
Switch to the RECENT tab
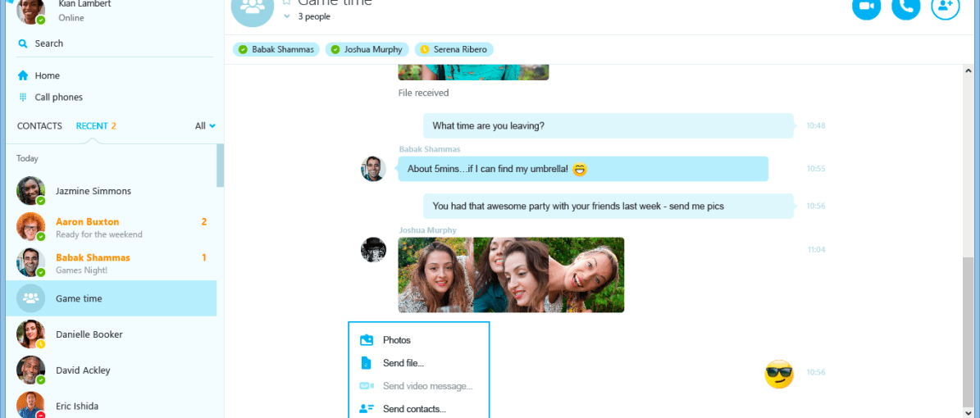pos(96,125)
